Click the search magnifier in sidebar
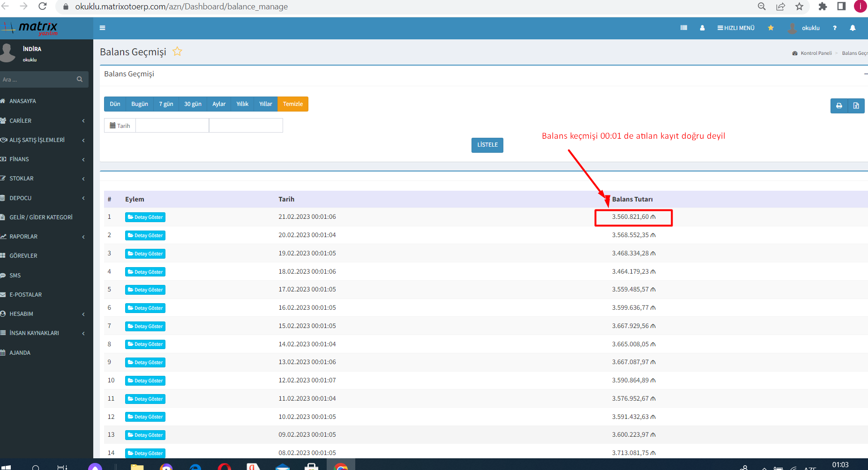This screenshot has width=868, height=470. pos(80,79)
